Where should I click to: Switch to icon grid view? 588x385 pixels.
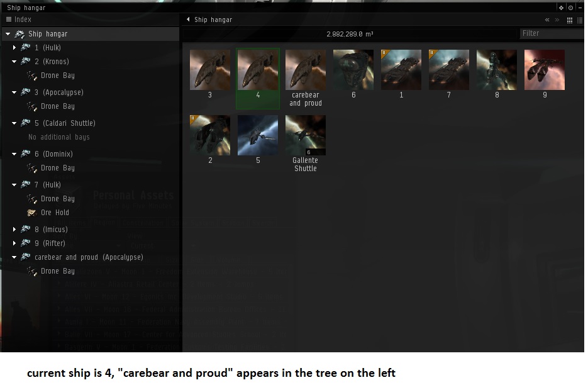(x=570, y=20)
